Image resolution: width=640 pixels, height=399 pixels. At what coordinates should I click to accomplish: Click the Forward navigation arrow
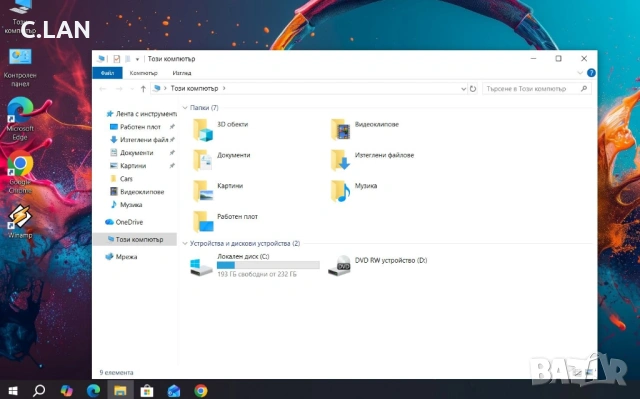(x=119, y=89)
